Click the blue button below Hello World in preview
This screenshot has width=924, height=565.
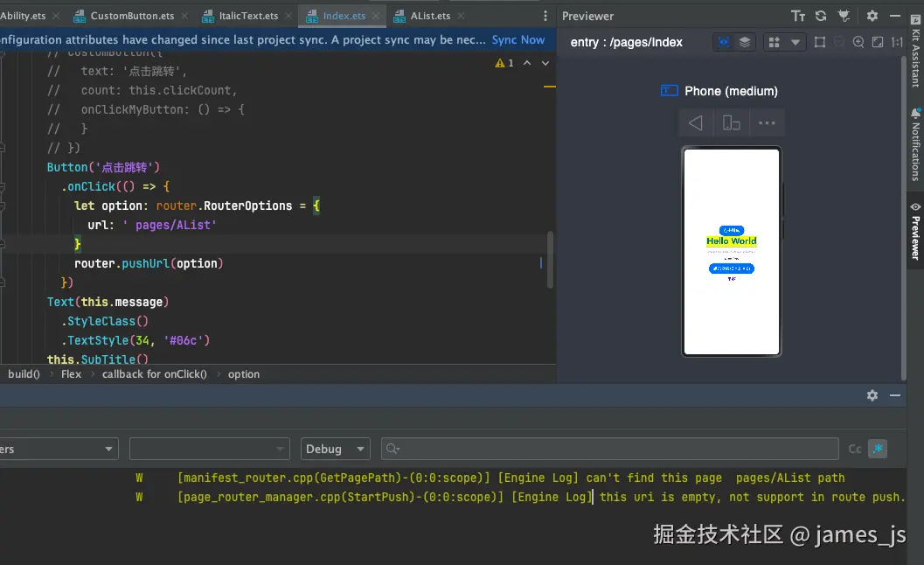click(x=732, y=269)
